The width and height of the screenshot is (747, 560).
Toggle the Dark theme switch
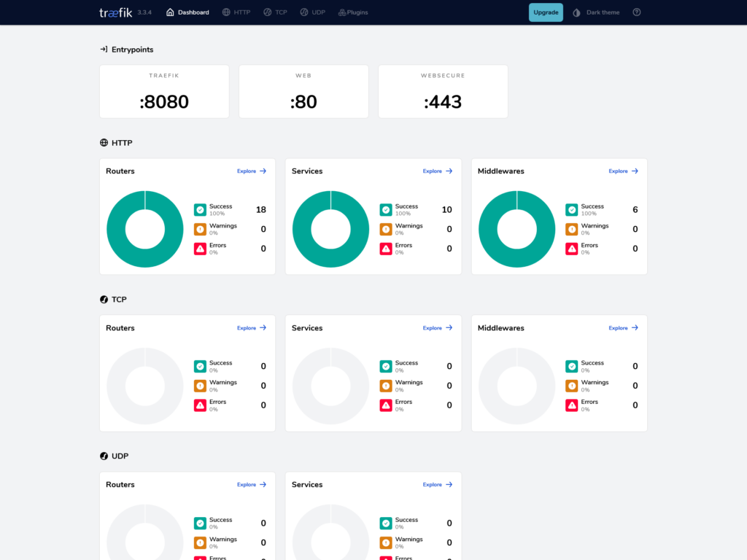596,12
